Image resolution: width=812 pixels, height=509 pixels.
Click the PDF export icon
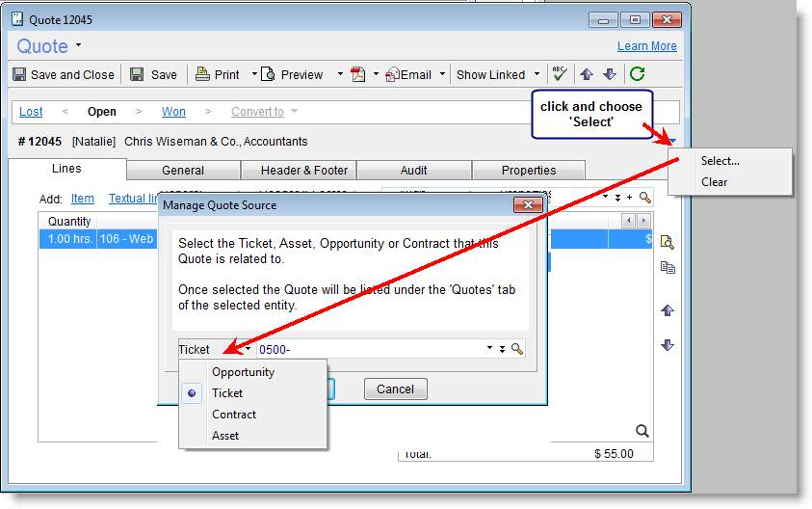point(358,74)
